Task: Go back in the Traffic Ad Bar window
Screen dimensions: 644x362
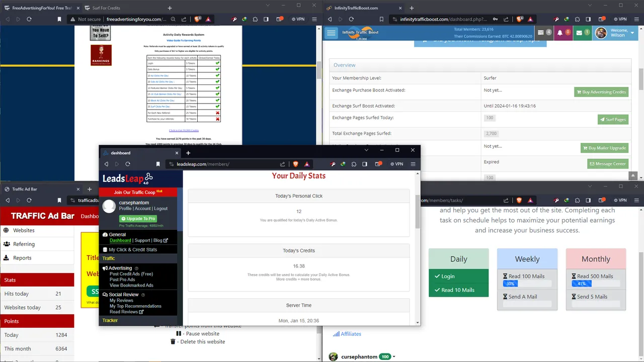Action: [8, 200]
